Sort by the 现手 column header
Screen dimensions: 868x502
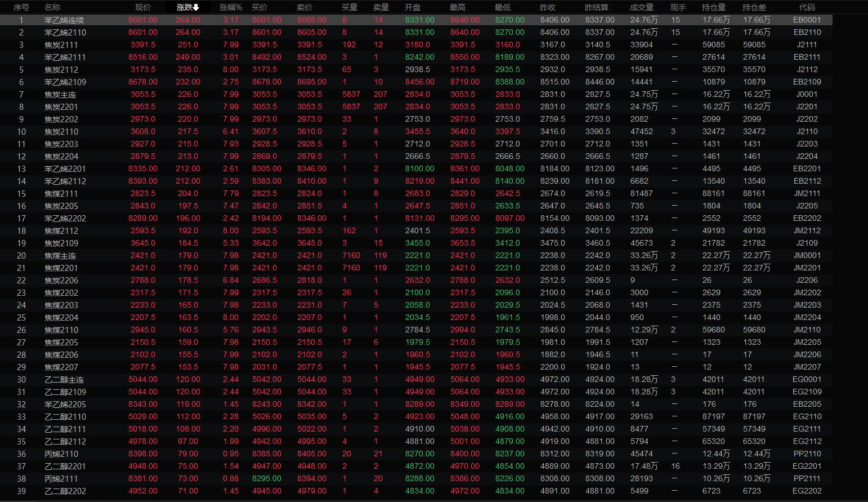(x=678, y=7)
